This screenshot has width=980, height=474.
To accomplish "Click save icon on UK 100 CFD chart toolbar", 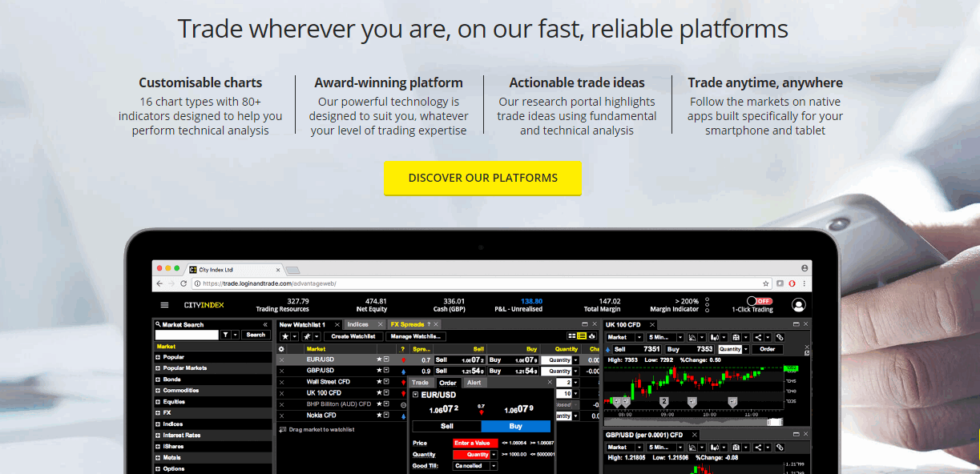I will pyautogui.click(x=736, y=337).
